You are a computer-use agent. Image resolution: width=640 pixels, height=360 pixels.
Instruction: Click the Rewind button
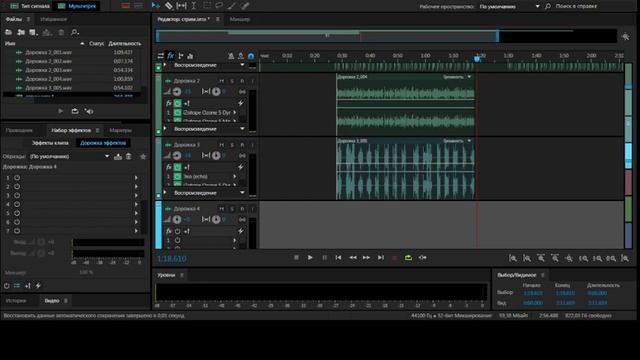pos(353,258)
